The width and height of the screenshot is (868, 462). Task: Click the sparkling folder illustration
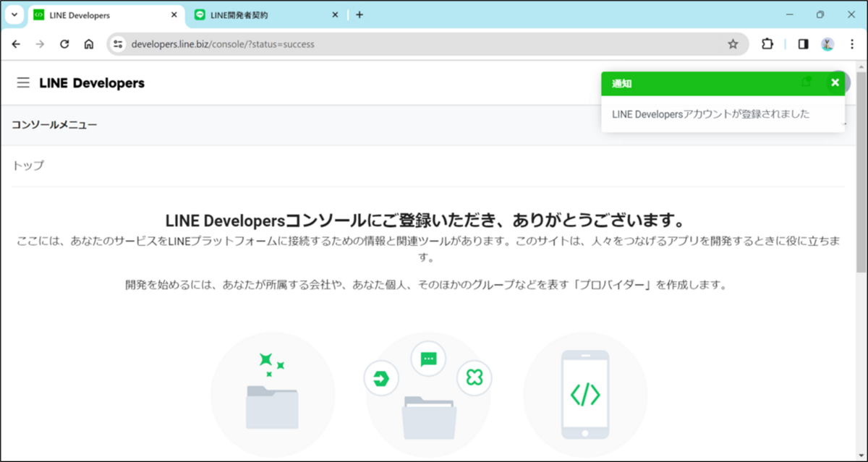tap(273, 394)
